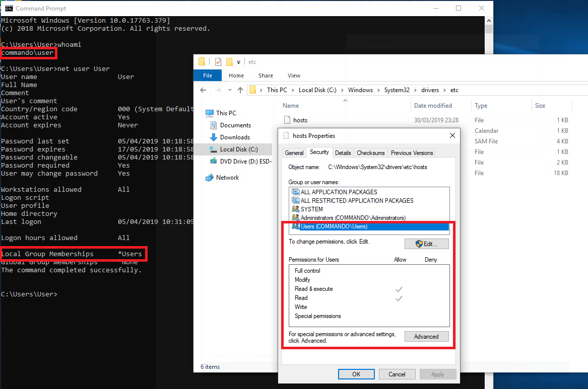Click System32 in the address breadcrumb
The height and width of the screenshot is (389, 588).
(397, 90)
